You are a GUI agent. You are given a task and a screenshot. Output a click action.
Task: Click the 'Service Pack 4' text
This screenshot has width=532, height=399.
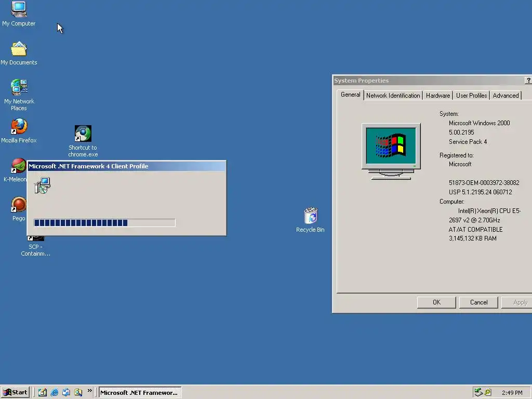tap(468, 142)
